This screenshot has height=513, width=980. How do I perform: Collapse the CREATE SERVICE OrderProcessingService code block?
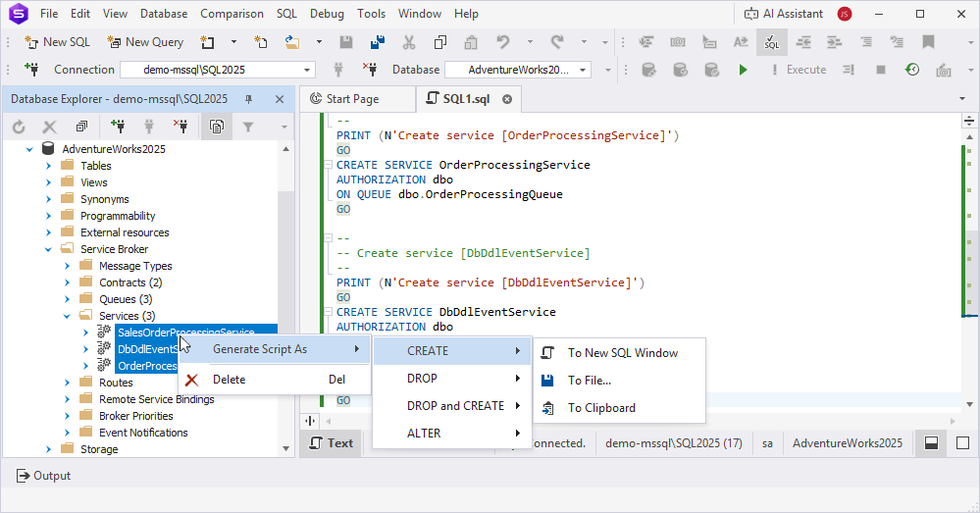(x=327, y=165)
